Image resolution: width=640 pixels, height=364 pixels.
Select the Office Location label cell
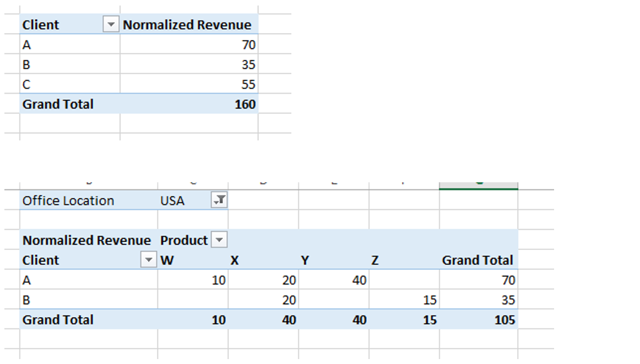pos(68,200)
